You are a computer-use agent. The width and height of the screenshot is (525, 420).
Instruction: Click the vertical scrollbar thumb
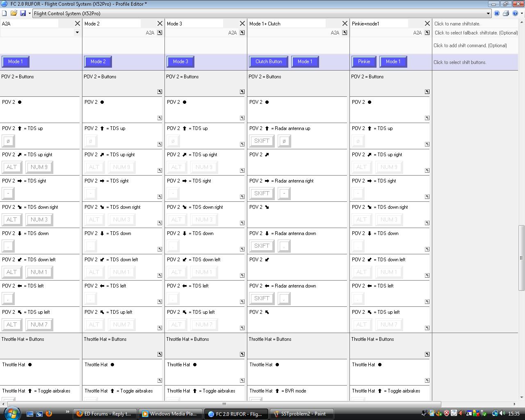[521, 258]
